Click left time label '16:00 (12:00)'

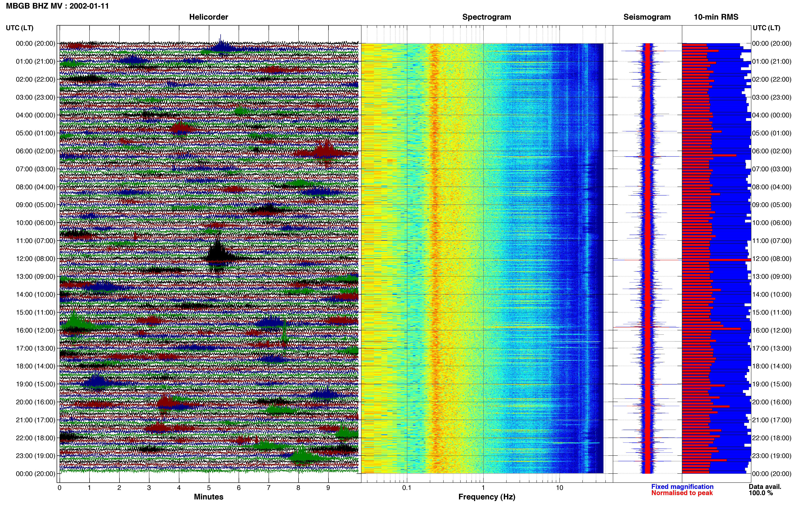36,330
